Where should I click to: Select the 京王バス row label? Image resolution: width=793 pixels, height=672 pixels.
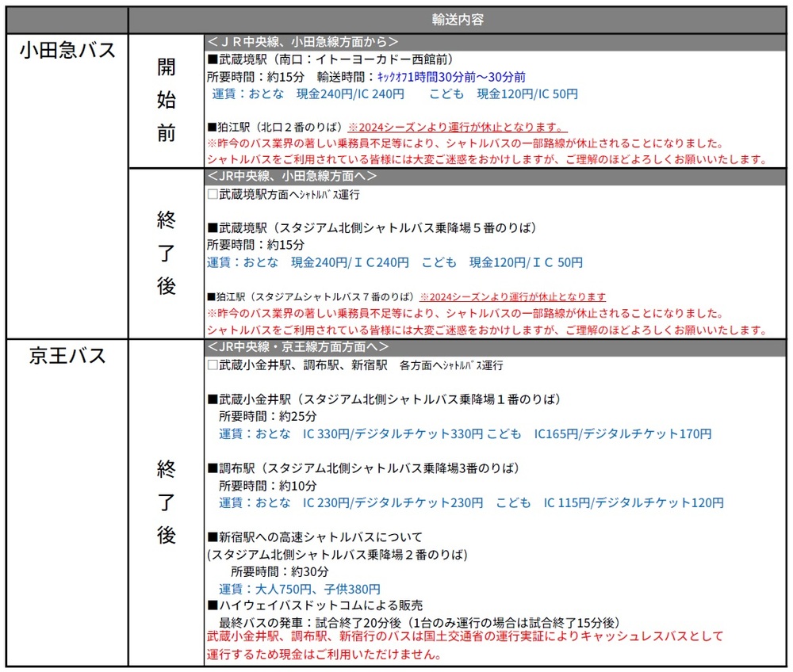[x=67, y=356]
